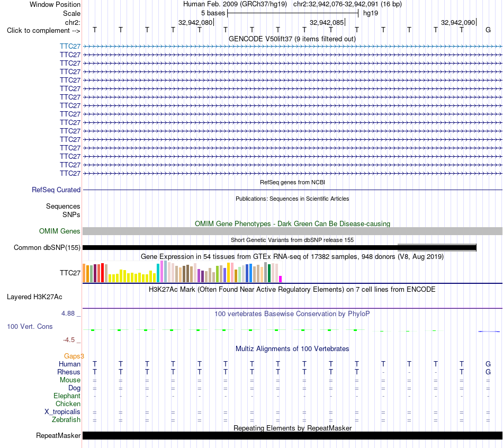The width and height of the screenshot is (503, 448).
Task: Select the X_tropicalis alignment row label
Action: [x=62, y=412]
